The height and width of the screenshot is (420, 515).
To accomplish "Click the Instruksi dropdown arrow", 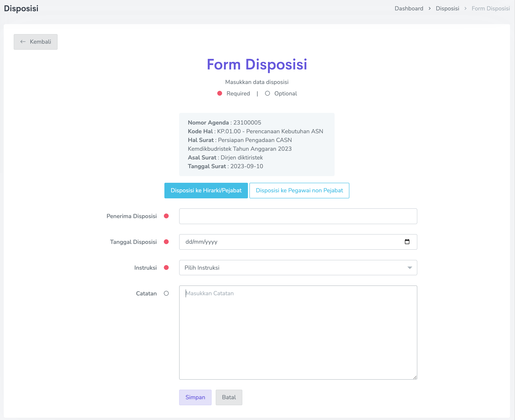I will click(x=410, y=268).
